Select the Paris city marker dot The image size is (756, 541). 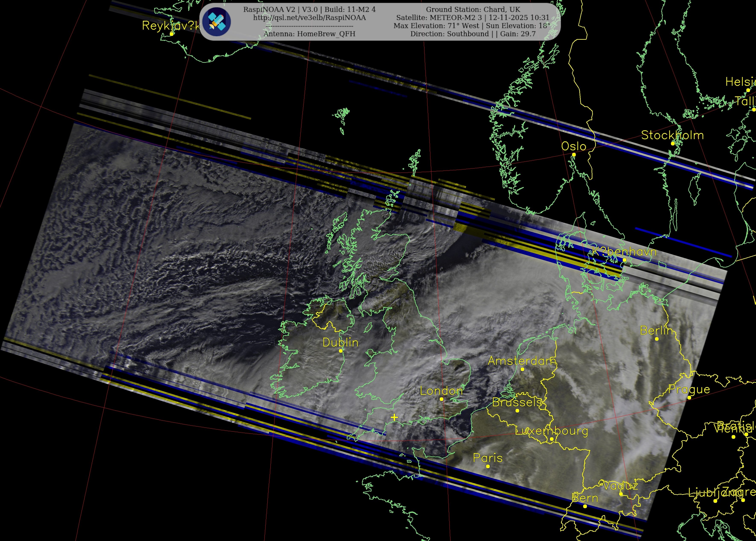pos(488,466)
